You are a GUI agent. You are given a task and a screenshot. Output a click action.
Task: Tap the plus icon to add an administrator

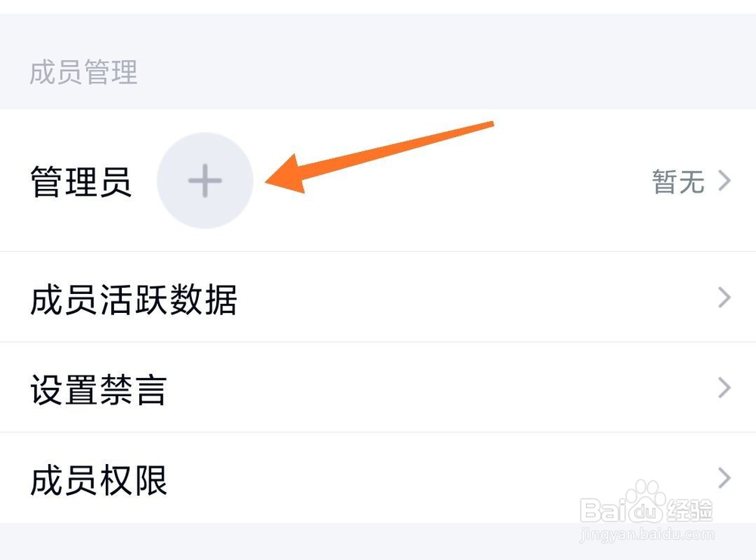[x=205, y=181]
